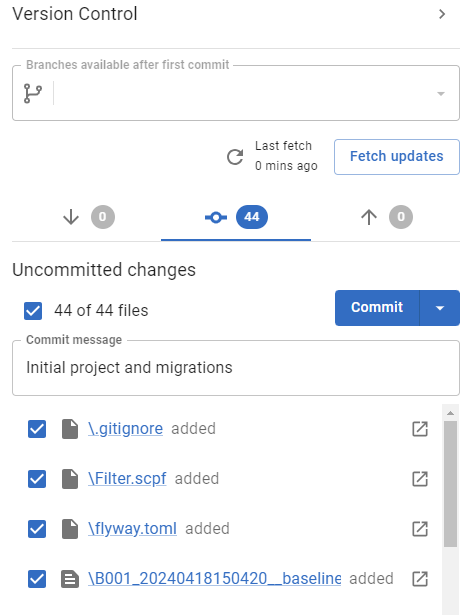Click file icon next to flyway.toml
The image size is (463, 615).
coord(70,529)
